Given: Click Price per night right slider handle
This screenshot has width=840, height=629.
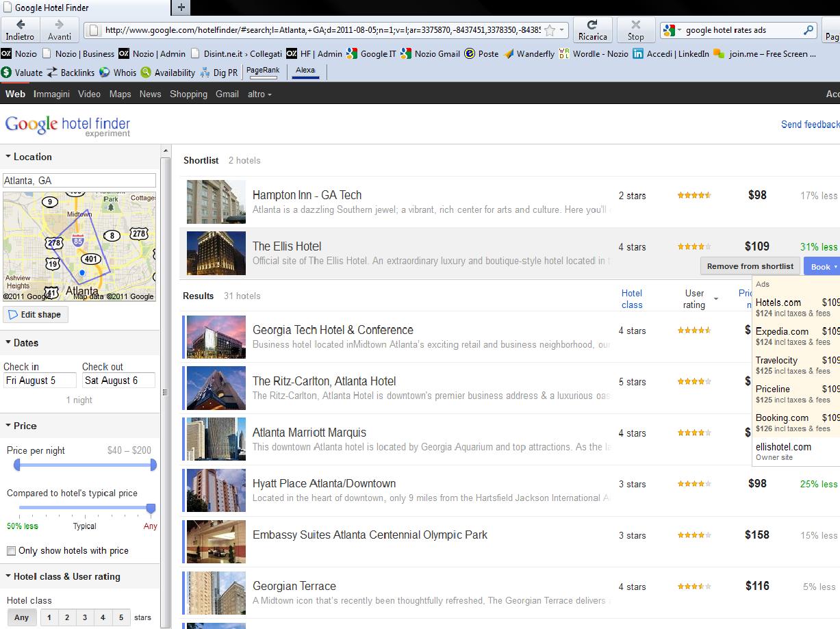Looking at the screenshot, I should click(153, 465).
